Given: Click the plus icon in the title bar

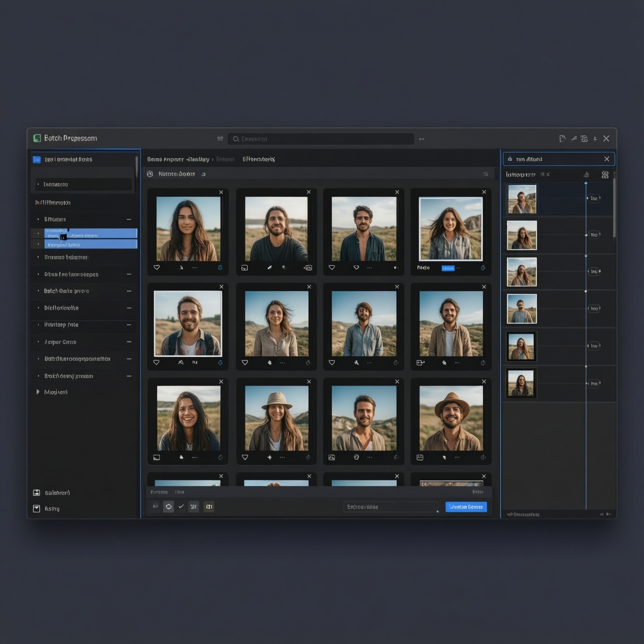Looking at the screenshot, I should click(x=596, y=139).
